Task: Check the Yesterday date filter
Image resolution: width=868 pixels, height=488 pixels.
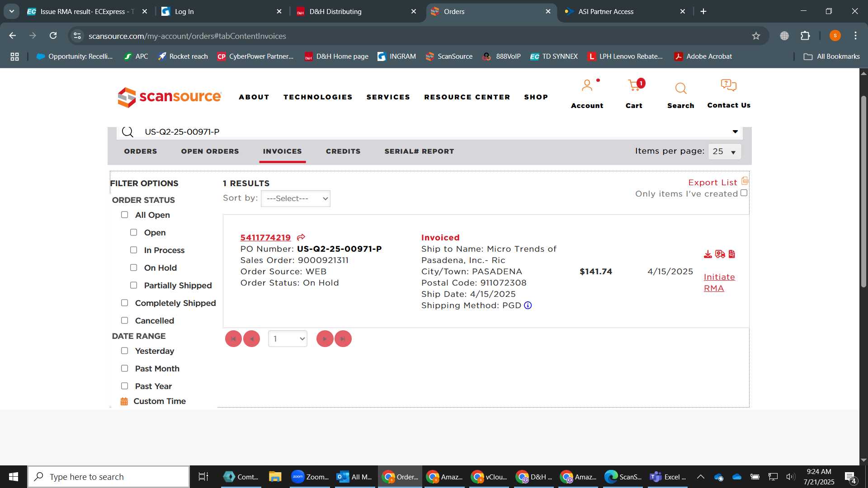Action: tap(124, 351)
